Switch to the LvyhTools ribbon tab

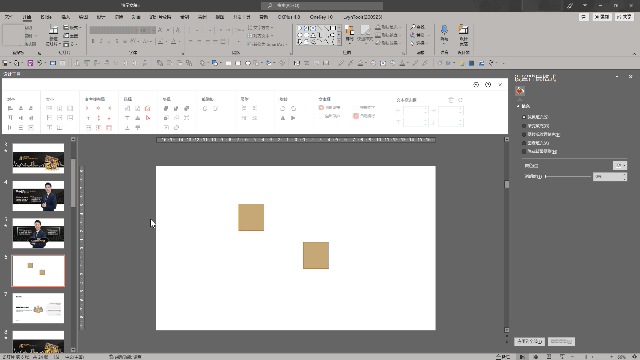[363, 17]
